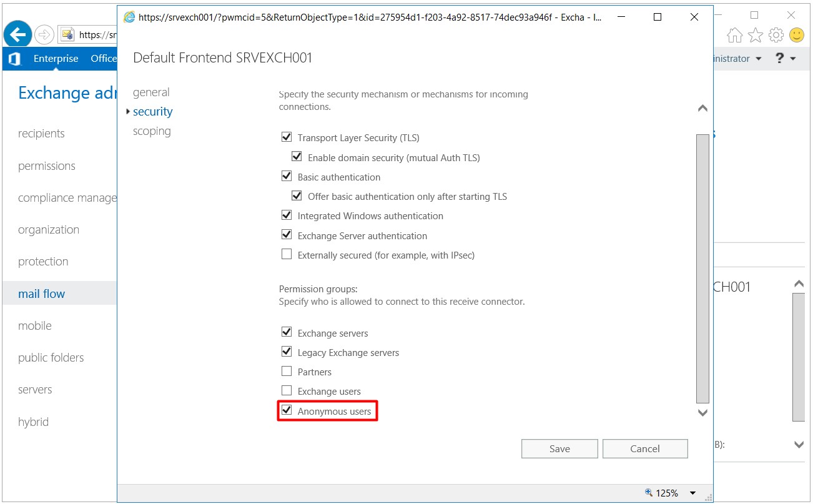The width and height of the screenshot is (813, 504).
Task: Click the question mark help icon
Action: [x=779, y=58]
